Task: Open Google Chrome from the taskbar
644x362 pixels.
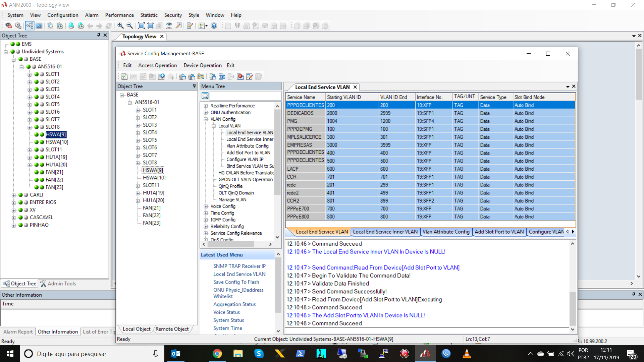Action: click(217, 354)
